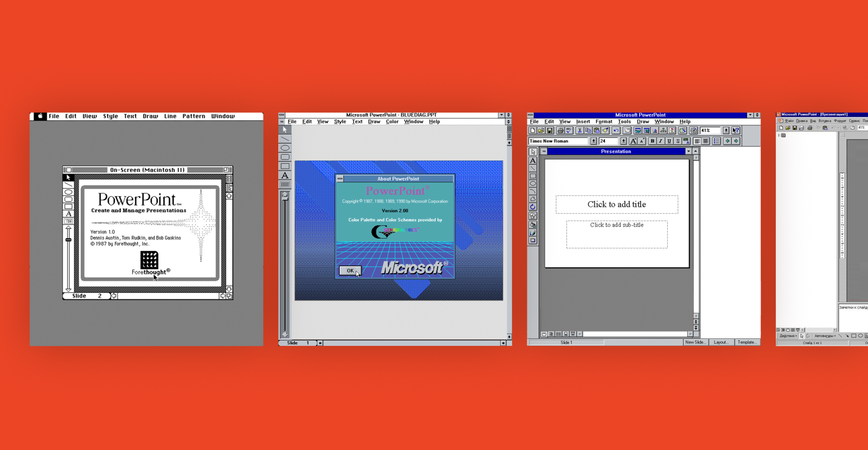868x450 pixels.
Task: Click Cut scissors icon in Presentation toolbar
Action: coord(579,131)
